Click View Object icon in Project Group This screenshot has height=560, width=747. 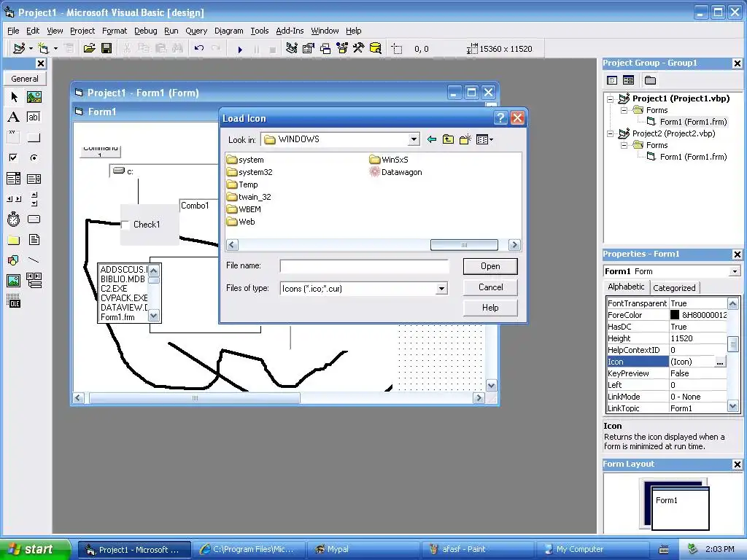tap(628, 80)
